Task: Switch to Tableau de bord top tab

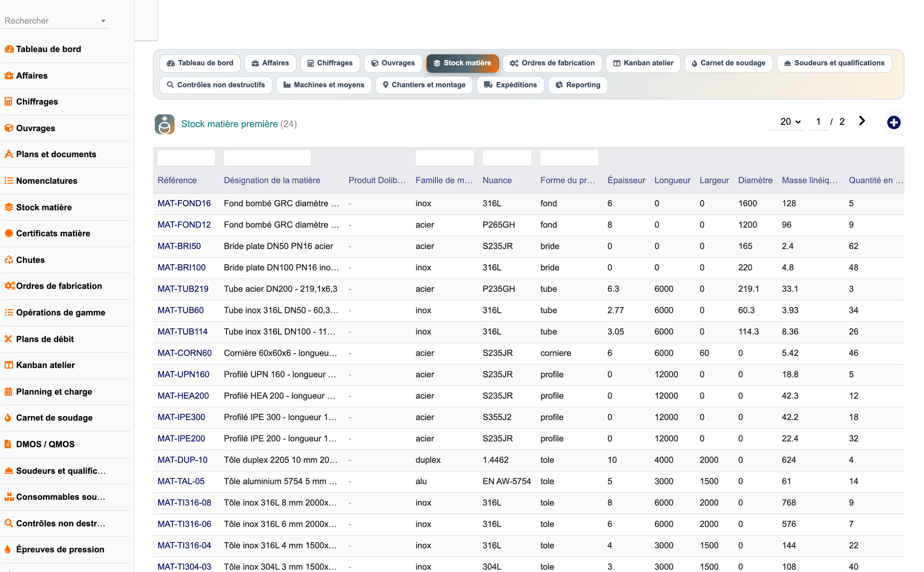Action: (200, 63)
